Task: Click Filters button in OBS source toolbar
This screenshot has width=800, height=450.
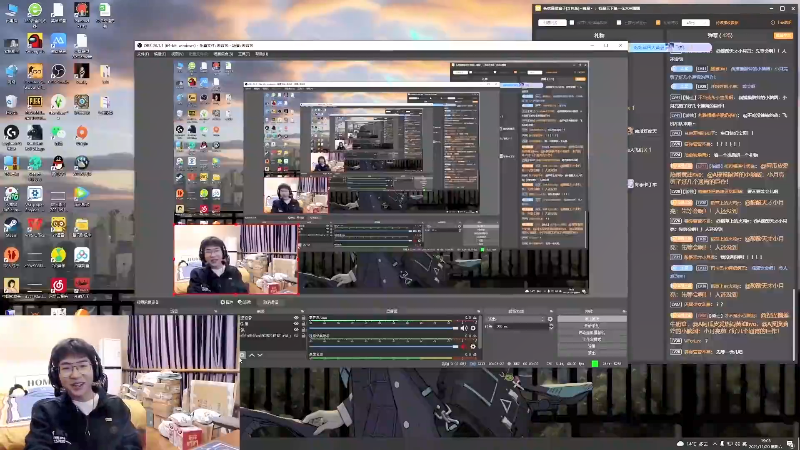Action: point(245,302)
